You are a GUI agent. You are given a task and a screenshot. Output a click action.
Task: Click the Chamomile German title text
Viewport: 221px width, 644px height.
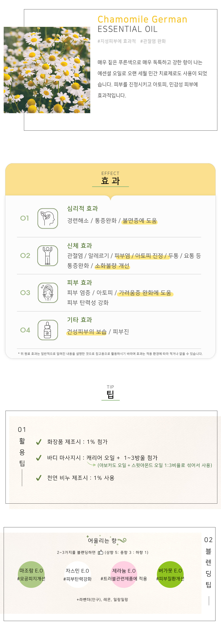142,20
